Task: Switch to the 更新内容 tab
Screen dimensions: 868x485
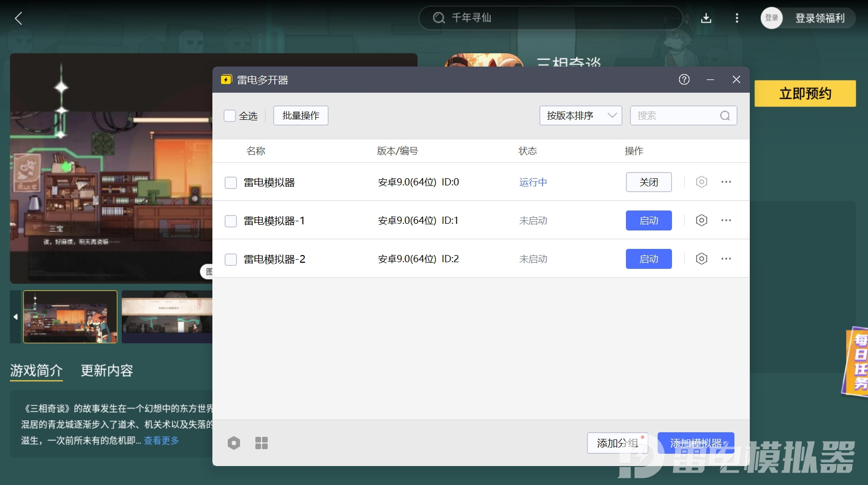Action: (106, 370)
